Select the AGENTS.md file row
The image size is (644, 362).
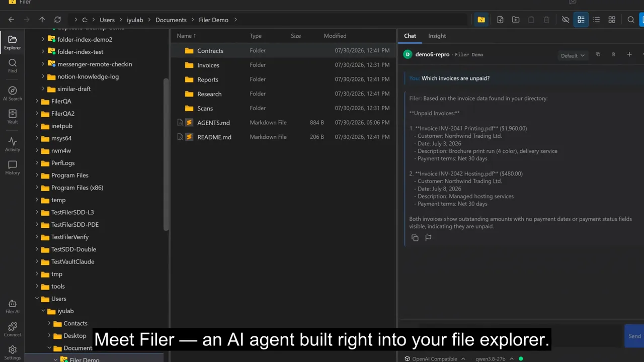[x=283, y=123]
